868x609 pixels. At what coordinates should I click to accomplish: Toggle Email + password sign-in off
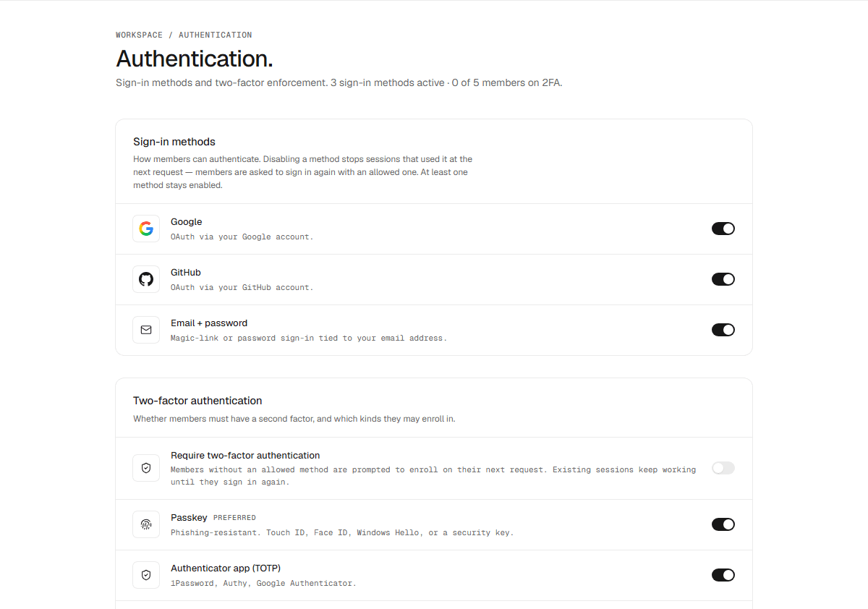click(x=723, y=330)
